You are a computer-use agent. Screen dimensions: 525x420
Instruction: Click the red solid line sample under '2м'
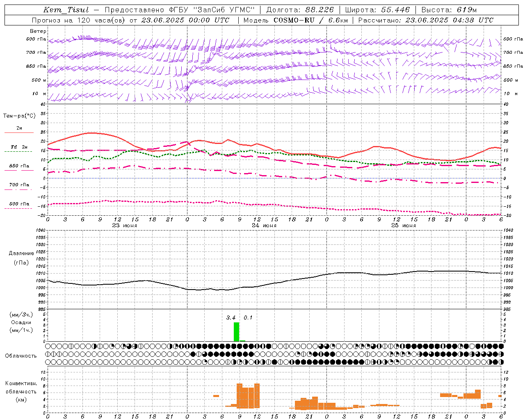pyautogui.click(x=19, y=132)
